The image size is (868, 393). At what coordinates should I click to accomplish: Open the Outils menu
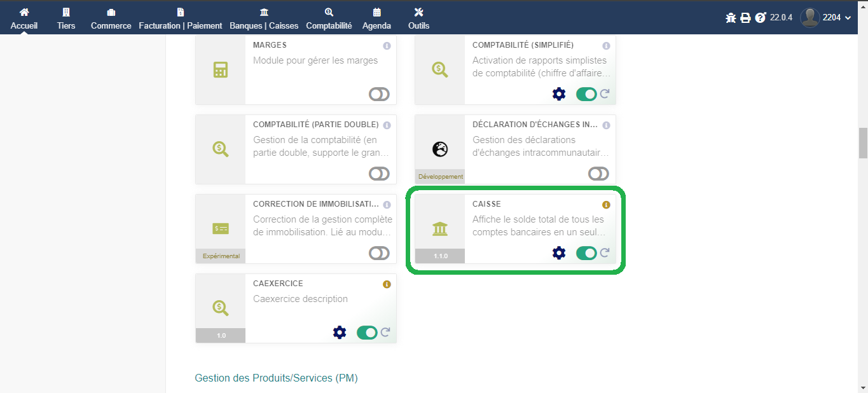[418, 18]
